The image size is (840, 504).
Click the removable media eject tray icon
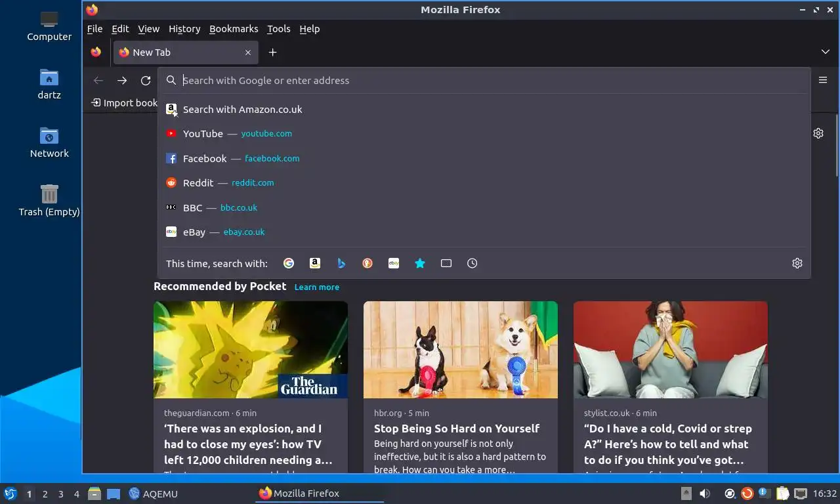686,493
